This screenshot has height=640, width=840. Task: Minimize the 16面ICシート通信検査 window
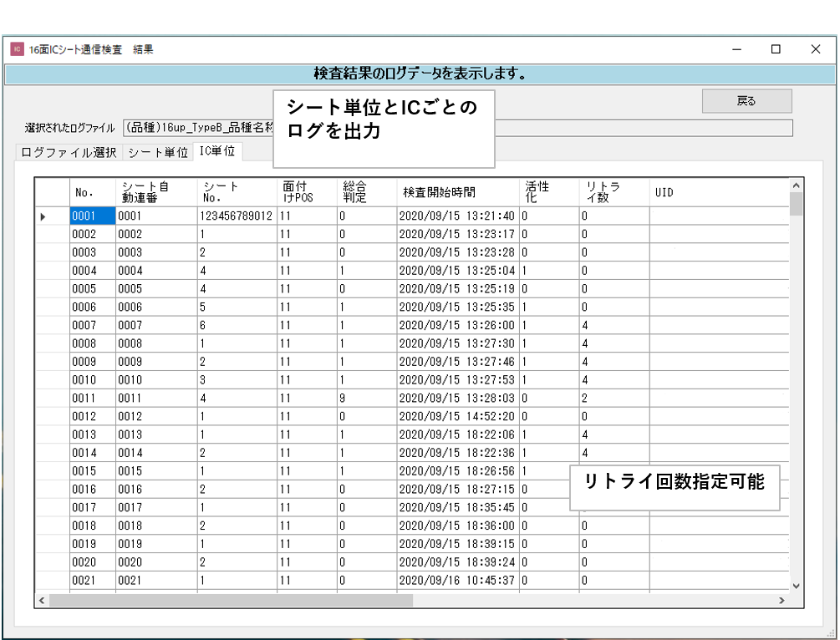pos(736,49)
